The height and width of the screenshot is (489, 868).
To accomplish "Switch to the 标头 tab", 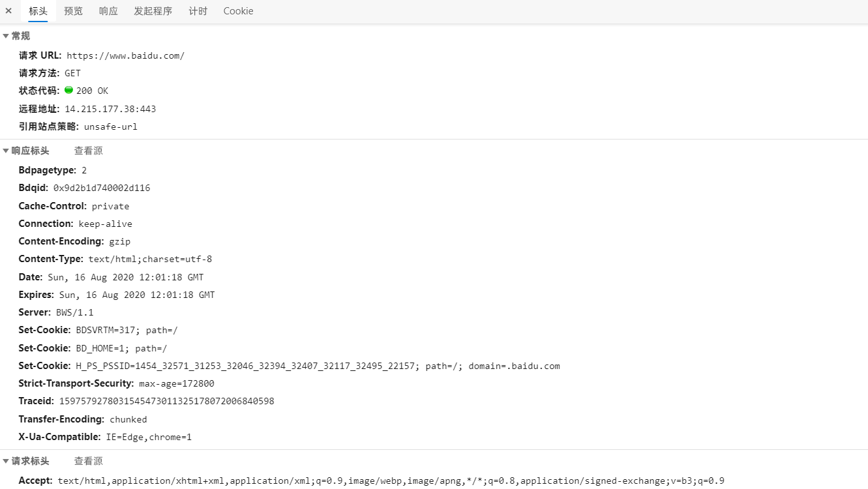I will (x=38, y=11).
